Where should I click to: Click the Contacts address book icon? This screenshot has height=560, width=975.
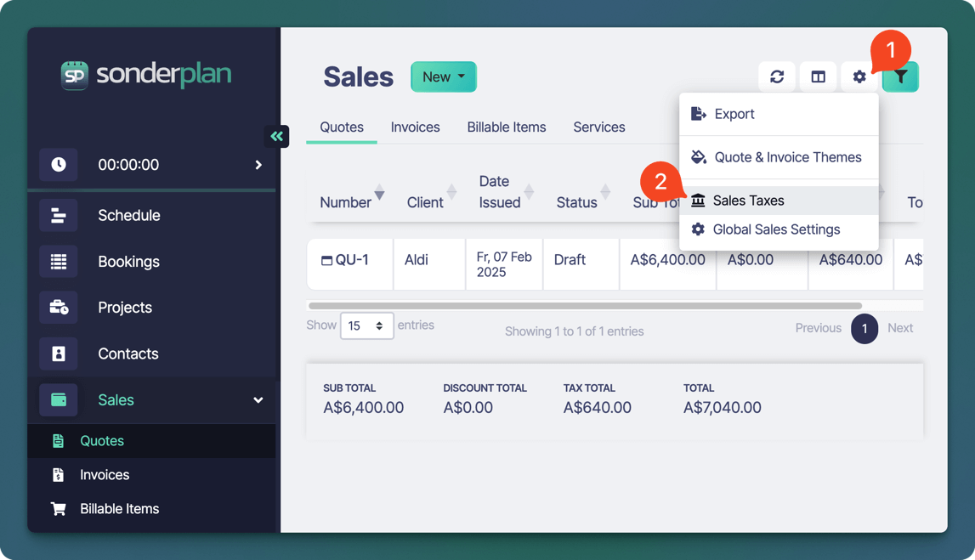pyautogui.click(x=59, y=353)
